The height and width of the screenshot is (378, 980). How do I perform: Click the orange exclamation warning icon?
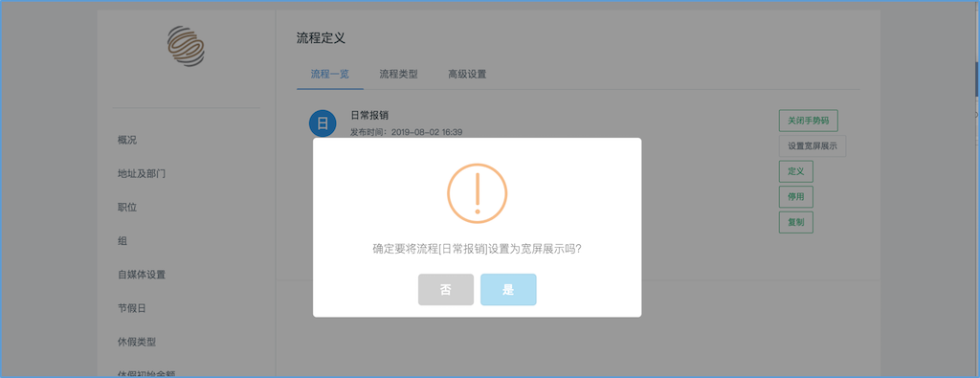[477, 193]
